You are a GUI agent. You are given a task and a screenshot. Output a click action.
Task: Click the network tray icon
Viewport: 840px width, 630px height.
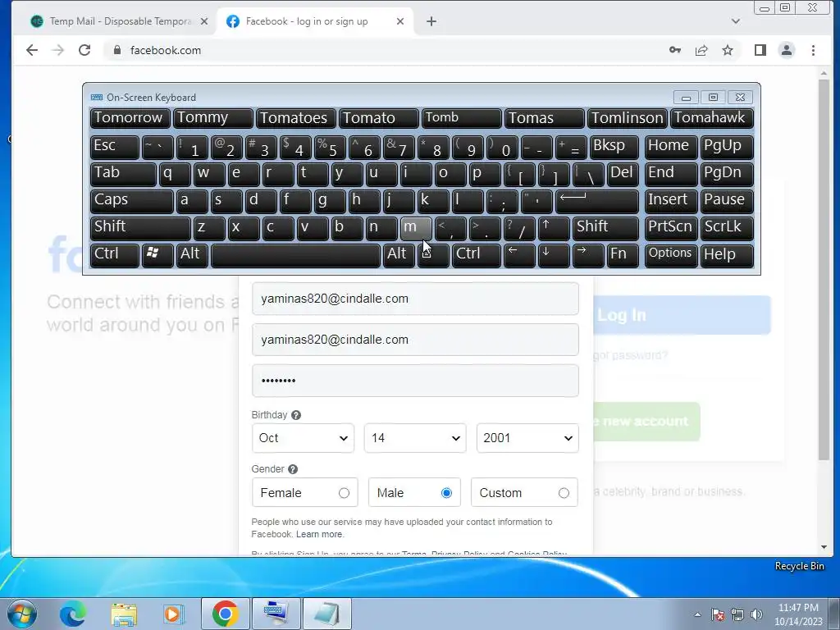pos(737,614)
